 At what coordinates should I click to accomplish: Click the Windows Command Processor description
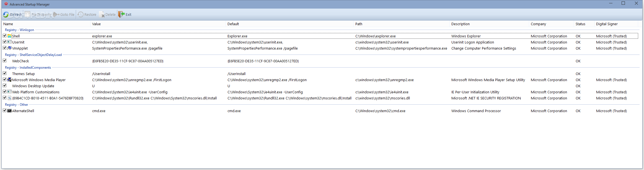click(x=476, y=111)
